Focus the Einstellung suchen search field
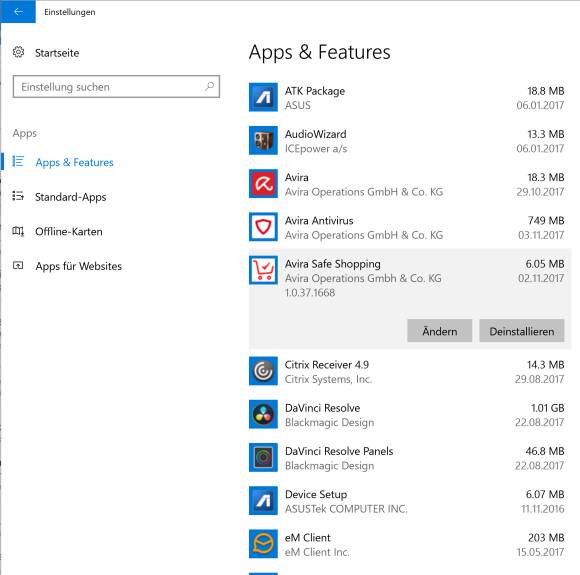The image size is (580, 575). [116, 87]
